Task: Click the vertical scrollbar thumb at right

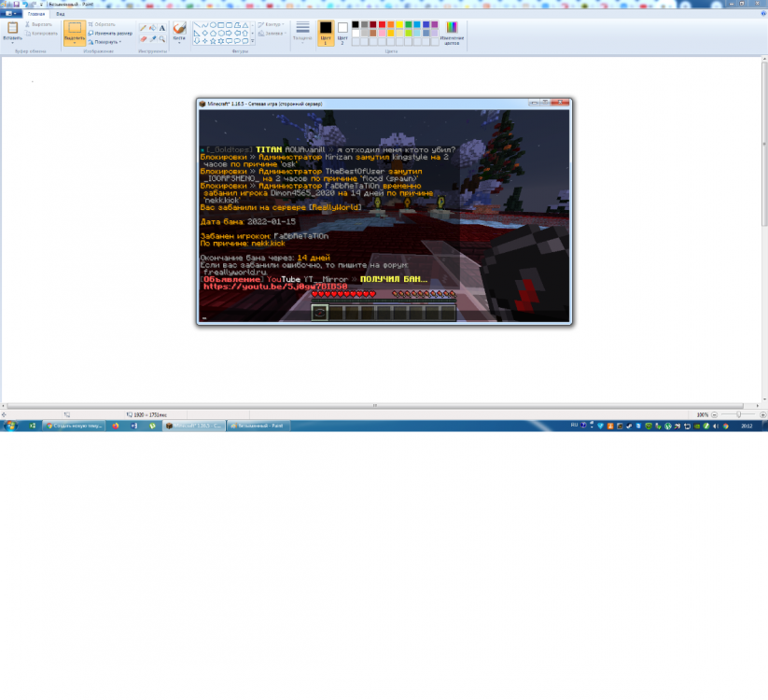Action: coord(764,142)
